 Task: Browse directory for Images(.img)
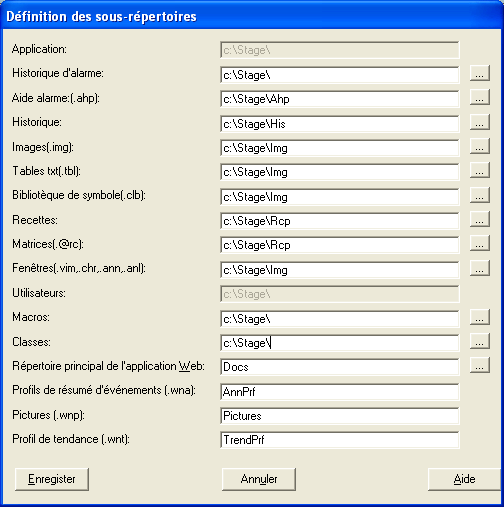(480, 146)
